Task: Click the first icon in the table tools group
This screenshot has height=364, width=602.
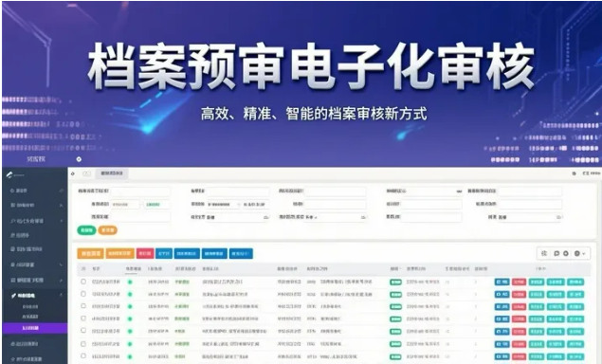Action: click(544, 253)
